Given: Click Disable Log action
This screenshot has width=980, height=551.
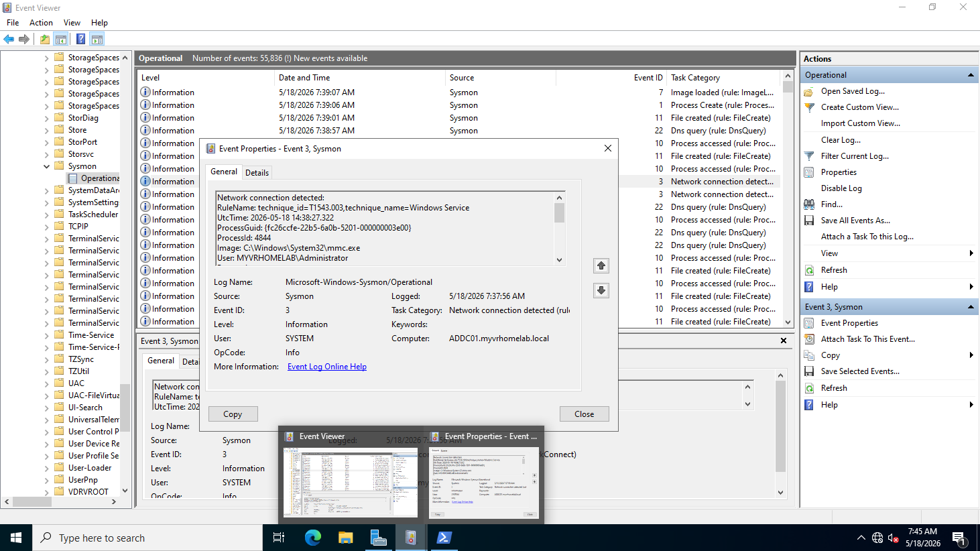Looking at the screenshot, I should point(841,188).
